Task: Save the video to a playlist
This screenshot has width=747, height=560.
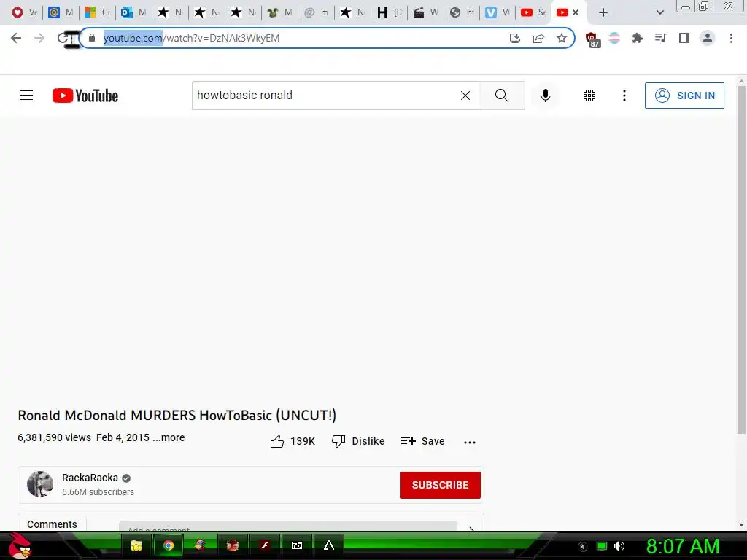Action: pos(422,441)
